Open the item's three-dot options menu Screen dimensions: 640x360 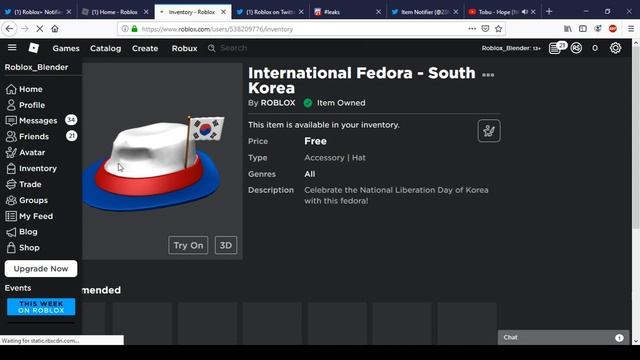488,75
